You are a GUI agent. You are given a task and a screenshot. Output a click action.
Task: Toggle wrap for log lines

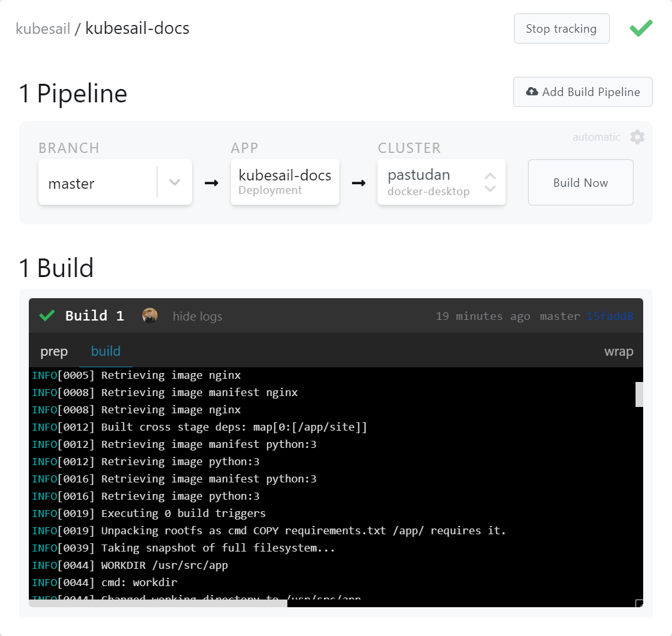point(618,351)
